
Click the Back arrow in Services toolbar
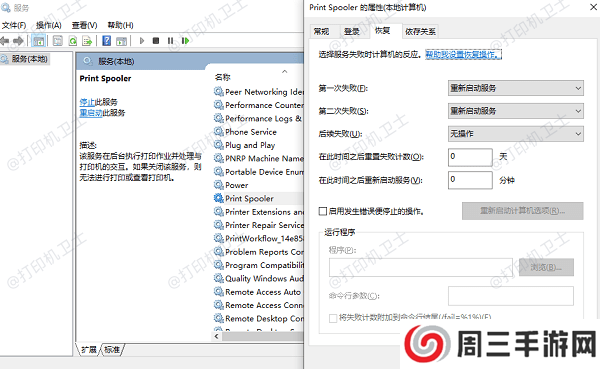coord(5,41)
